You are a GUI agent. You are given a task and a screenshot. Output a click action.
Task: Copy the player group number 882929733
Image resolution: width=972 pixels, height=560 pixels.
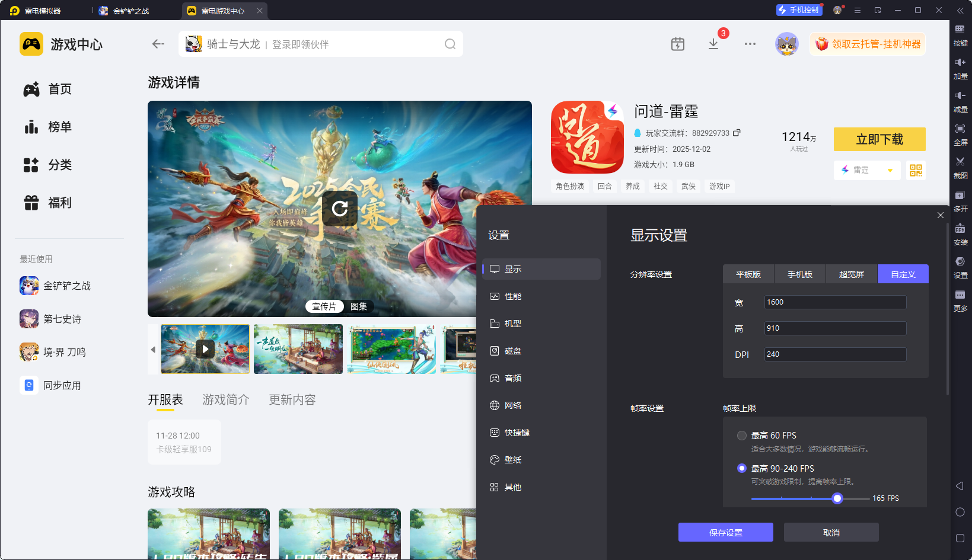click(737, 133)
